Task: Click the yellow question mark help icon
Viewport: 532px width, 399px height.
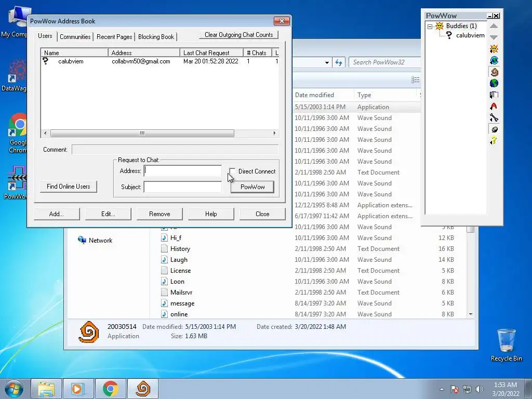Action: click(494, 140)
